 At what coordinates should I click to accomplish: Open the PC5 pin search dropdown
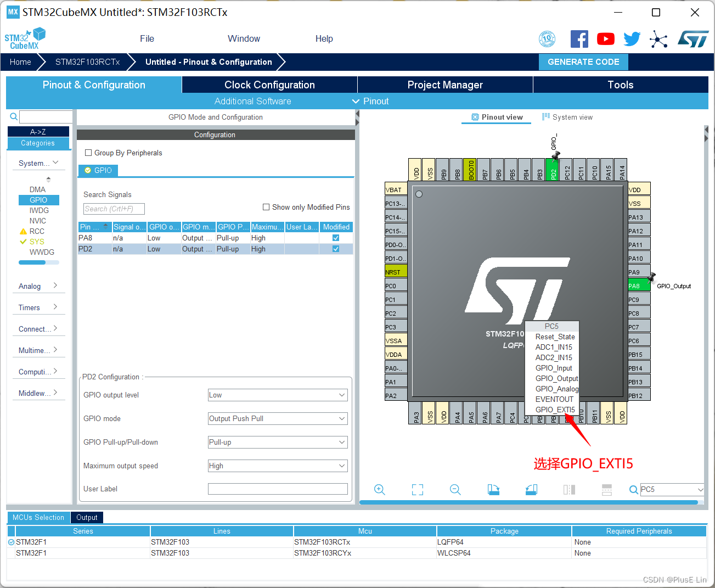click(700, 490)
